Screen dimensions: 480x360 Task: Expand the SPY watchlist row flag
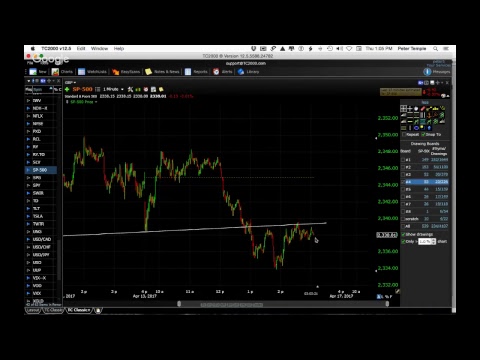pyautogui.click(x=28, y=185)
